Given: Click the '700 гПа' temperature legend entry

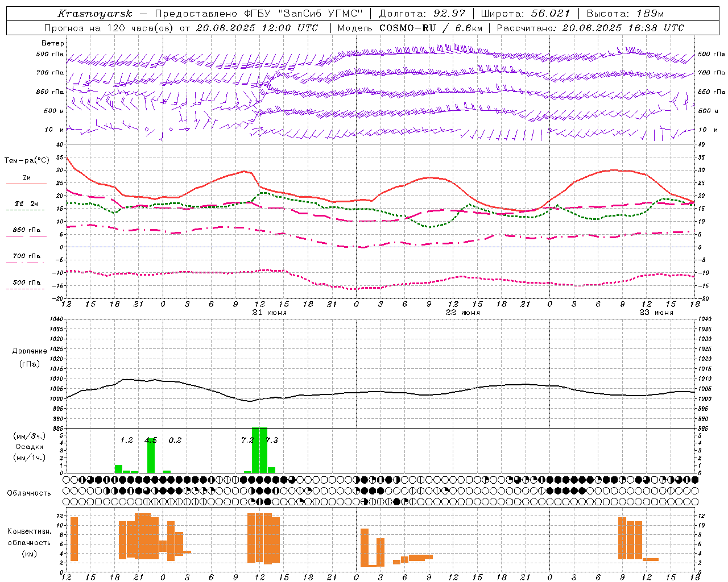Looking at the screenshot, I should 27,256.
